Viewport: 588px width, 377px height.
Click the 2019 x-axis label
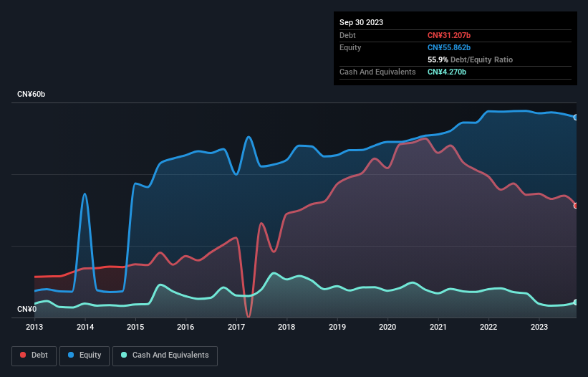coord(337,327)
